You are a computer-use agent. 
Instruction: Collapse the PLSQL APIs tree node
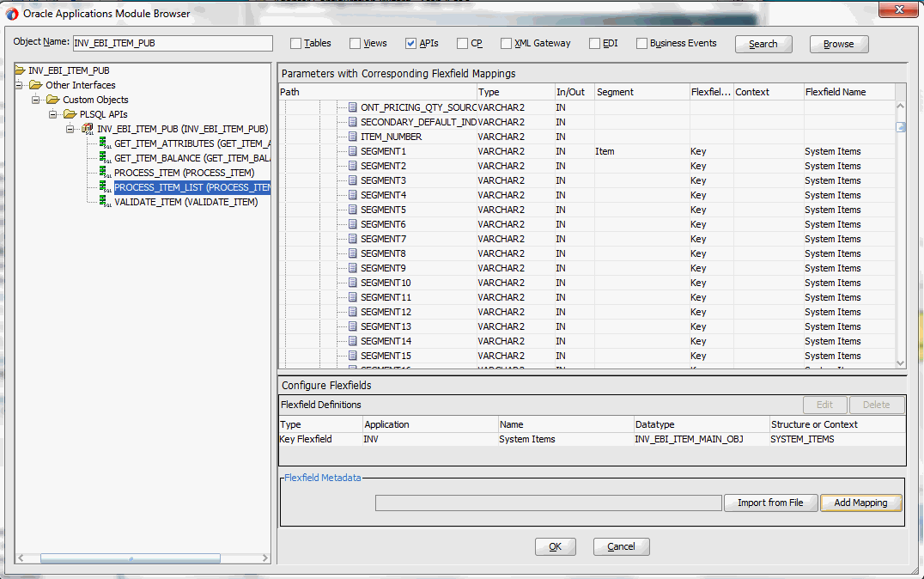tap(53, 114)
